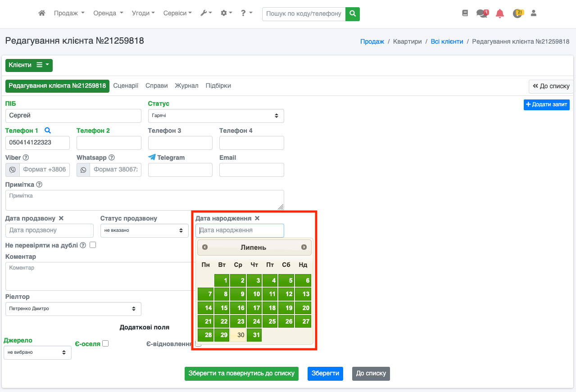Open the Джерело dropdown
576x392 pixels.
[37, 352]
